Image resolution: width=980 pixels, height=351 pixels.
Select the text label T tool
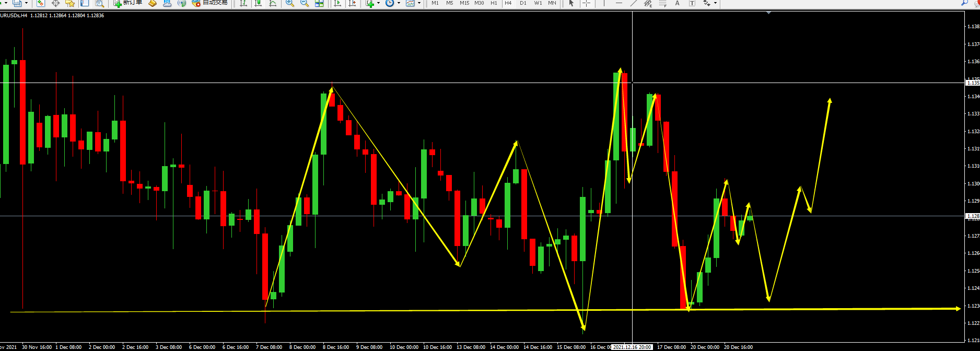coord(692,3)
